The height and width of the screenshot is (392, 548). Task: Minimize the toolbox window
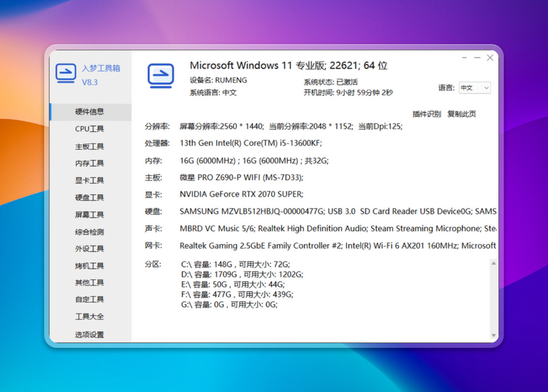(x=477, y=58)
